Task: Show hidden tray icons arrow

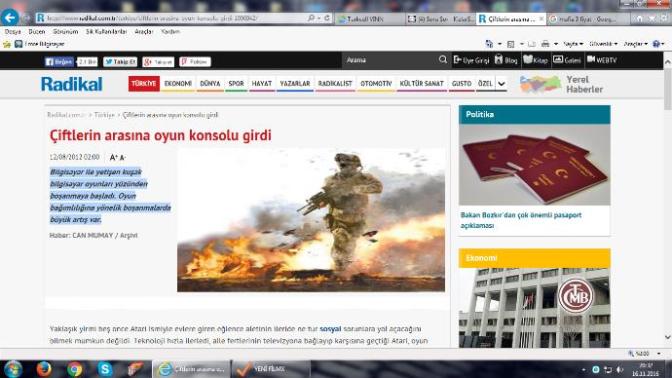Action: point(584,370)
